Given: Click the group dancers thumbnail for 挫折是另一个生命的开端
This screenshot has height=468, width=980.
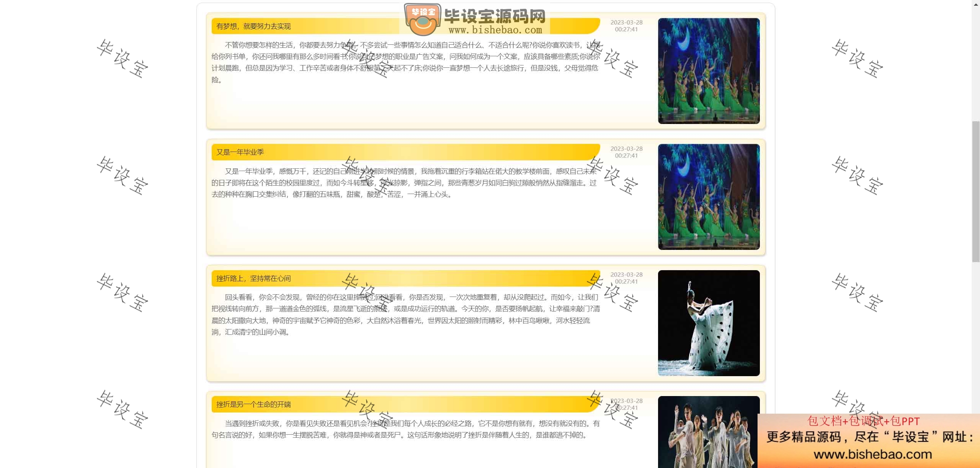Looking at the screenshot, I should point(709,432).
